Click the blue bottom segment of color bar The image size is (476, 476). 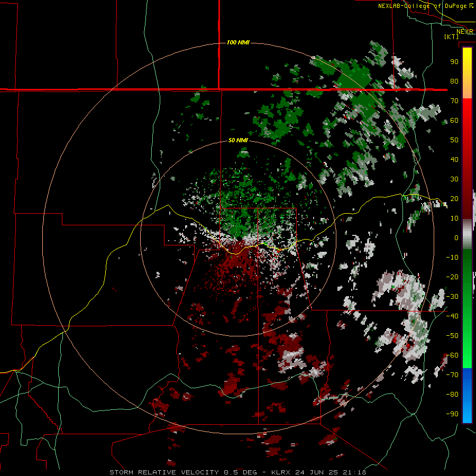click(x=467, y=396)
